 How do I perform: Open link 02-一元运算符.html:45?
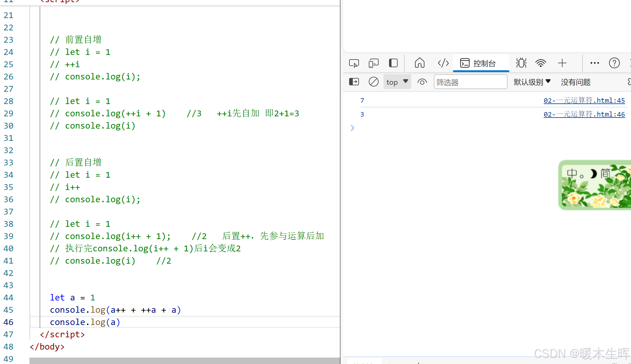click(x=584, y=100)
